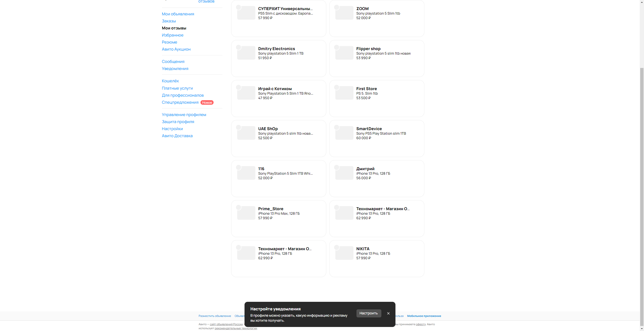Viewport: 644px width, 331px height.
Task: Close the notification settings popup
Action: pos(388,313)
